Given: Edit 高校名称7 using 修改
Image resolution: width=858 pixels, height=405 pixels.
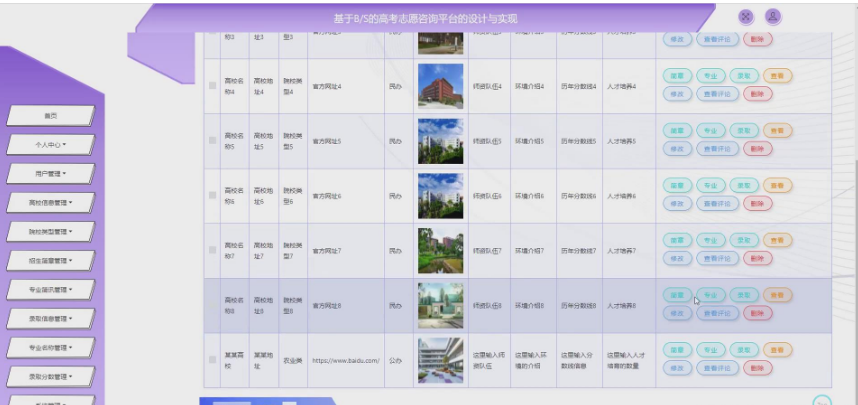Looking at the screenshot, I should 677,258.
